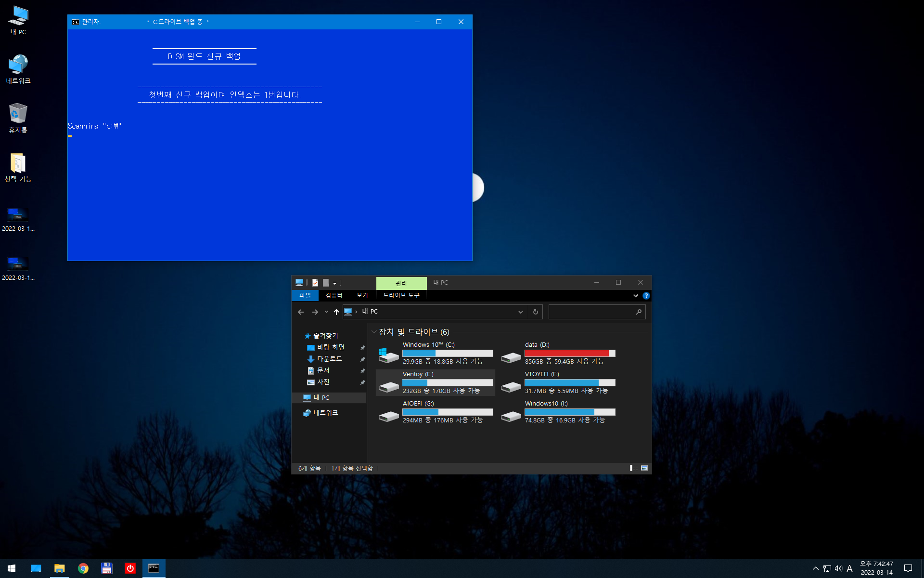Switch to the 보기 ribbon tab

coord(362,295)
